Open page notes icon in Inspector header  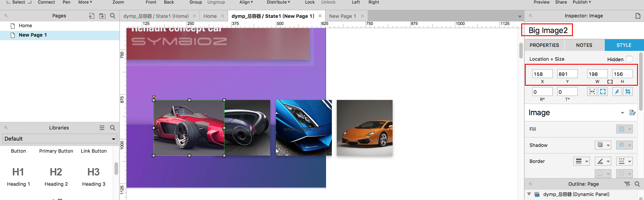pos(638,16)
